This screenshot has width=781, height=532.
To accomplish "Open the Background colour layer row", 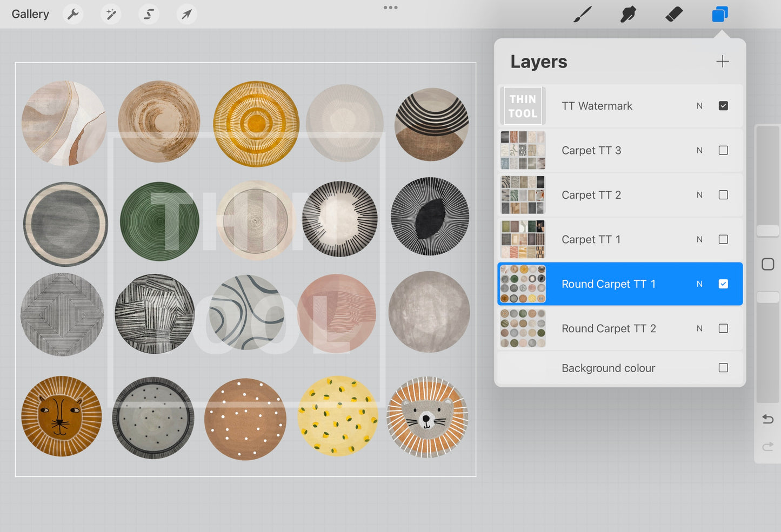I will (x=620, y=368).
